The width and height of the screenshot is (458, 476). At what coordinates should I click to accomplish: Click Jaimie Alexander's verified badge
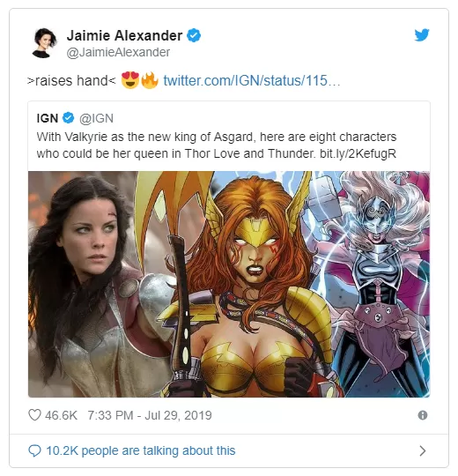194,35
